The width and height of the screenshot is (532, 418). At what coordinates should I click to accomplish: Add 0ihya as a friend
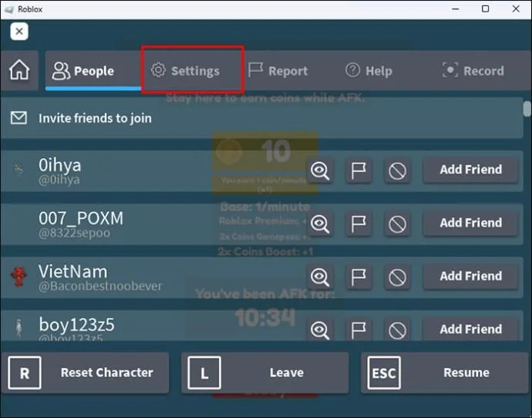471,170
